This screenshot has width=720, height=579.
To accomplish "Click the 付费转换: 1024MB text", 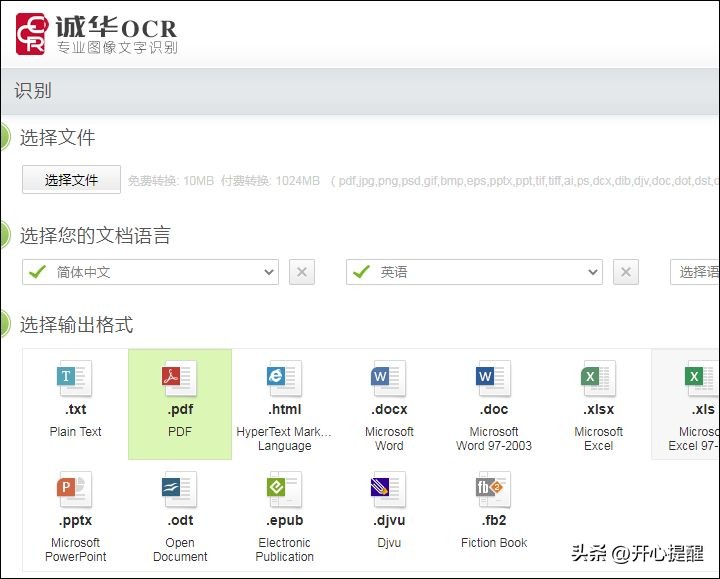I will tap(270, 180).
